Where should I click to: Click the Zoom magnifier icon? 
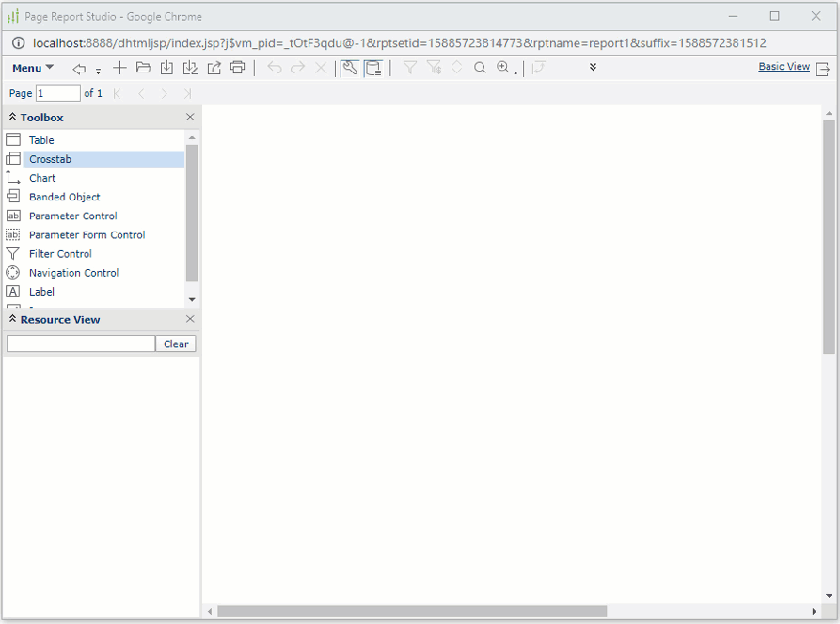[502, 68]
